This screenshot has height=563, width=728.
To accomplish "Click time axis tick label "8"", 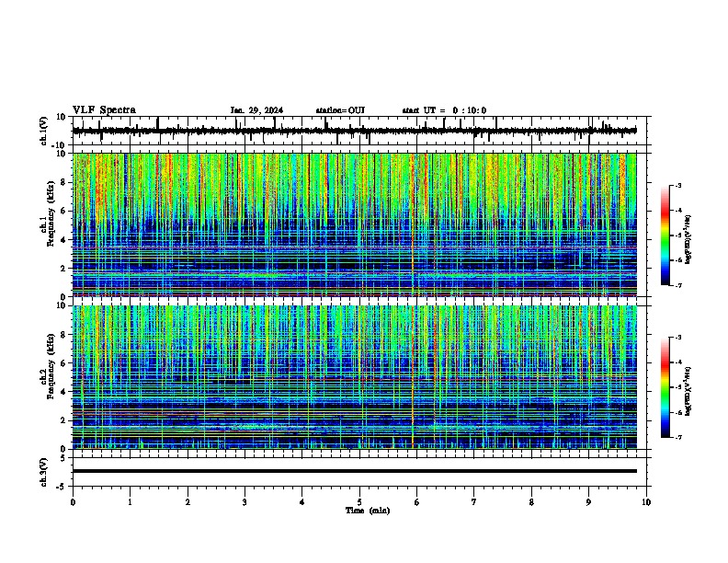I will click(531, 502).
